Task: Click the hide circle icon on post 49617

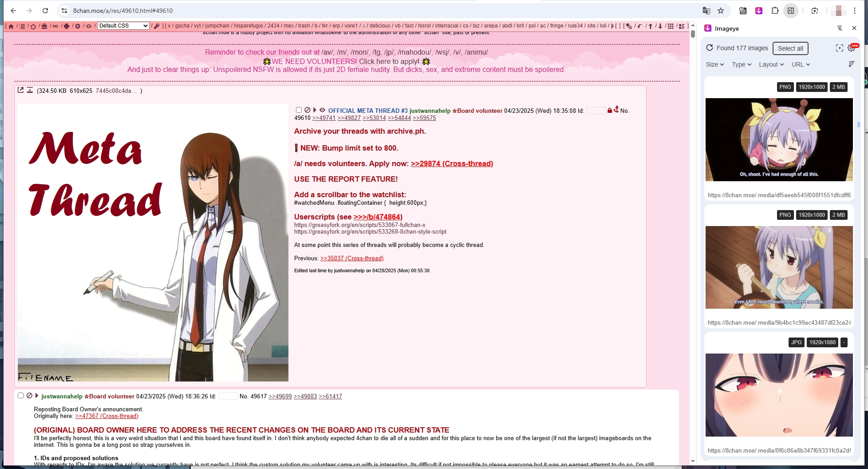Action: click(x=29, y=396)
